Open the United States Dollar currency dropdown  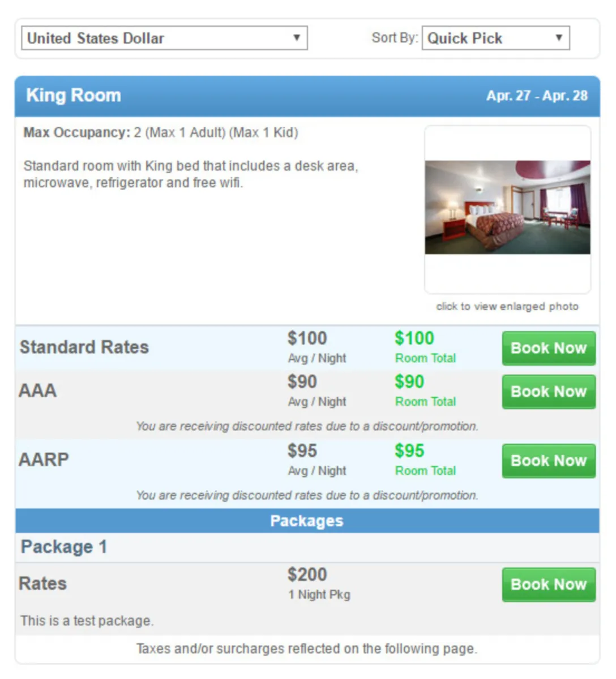164,38
